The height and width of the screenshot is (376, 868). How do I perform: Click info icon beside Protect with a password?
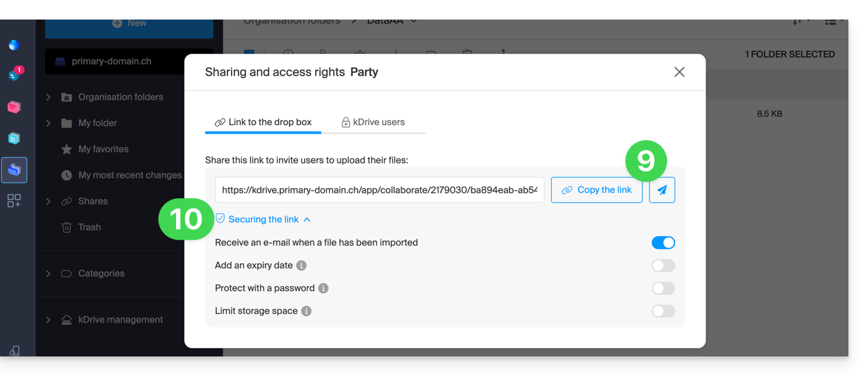point(323,288)
